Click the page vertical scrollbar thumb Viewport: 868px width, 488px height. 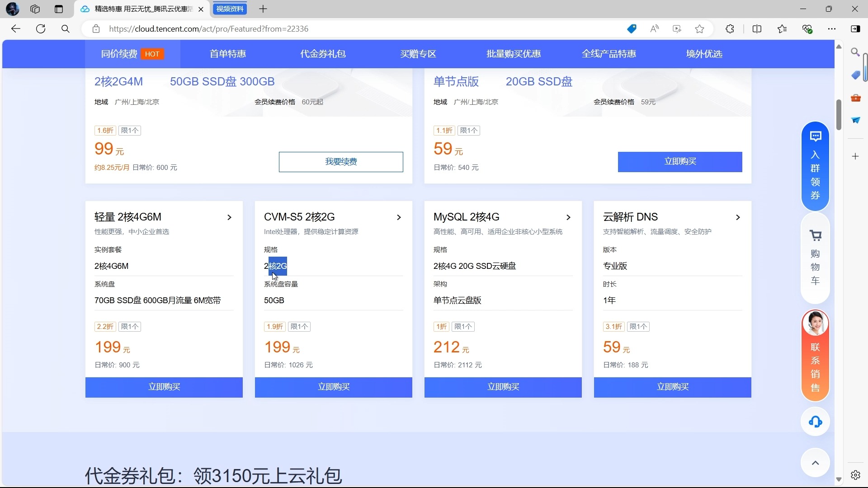[839, 114]
